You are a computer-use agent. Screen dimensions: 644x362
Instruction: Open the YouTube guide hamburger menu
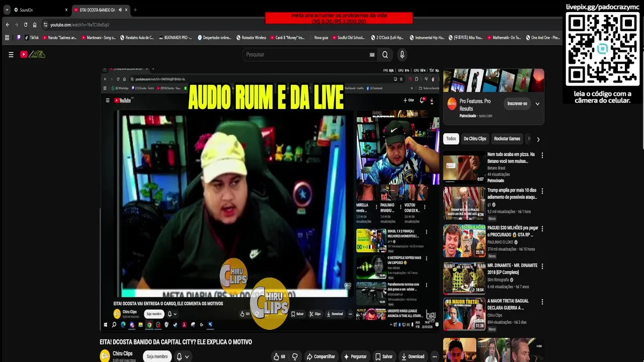[x=11, y=54]
